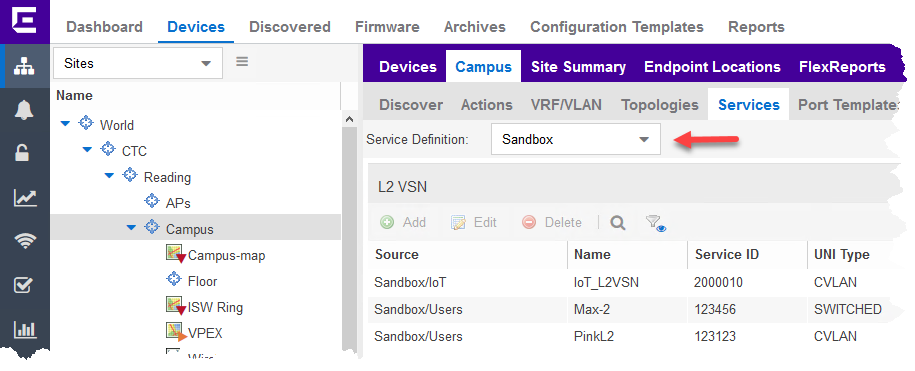Viewport: 915px width, 371px height.
Task: Collapse the World tree node
Action: coord(65,124)
